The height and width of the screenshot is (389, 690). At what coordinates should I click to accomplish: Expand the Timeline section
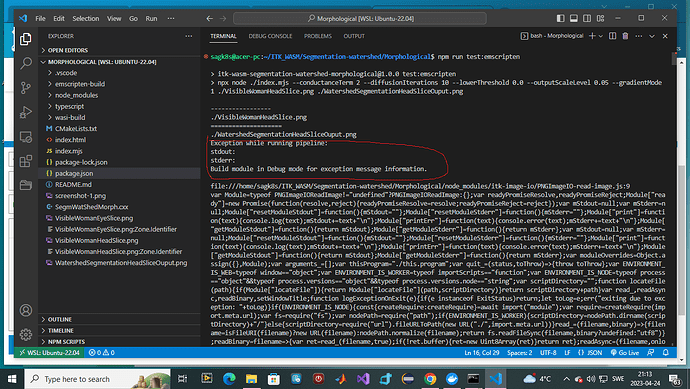(119, 330)
